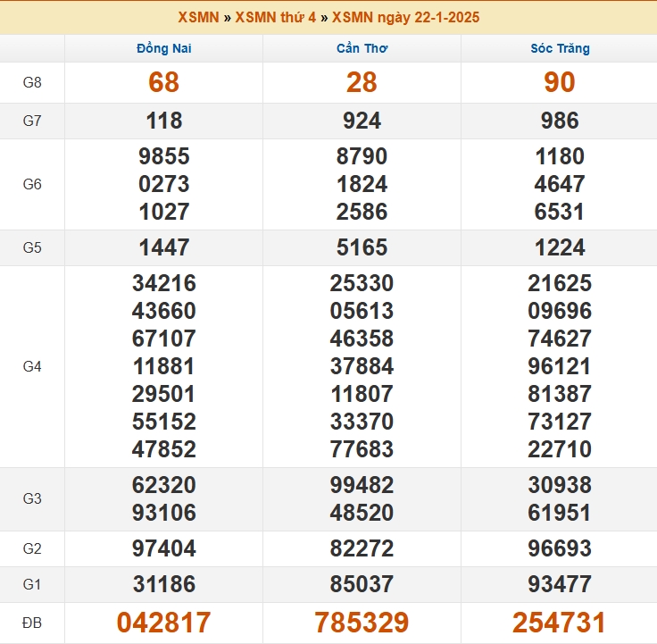Viewport: 657px width, 644px height.
Task: Select G4 number 46358
Action: [362, 339]
